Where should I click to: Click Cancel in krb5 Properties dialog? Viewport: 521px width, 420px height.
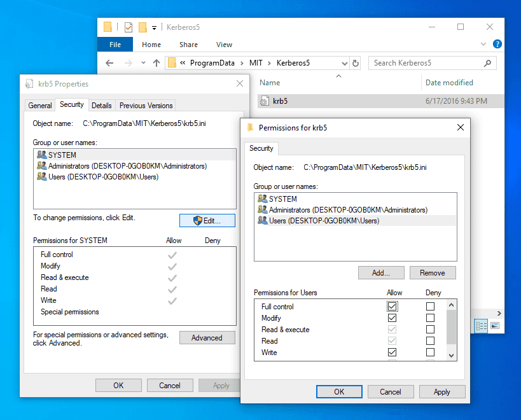(x=170, y=386)
